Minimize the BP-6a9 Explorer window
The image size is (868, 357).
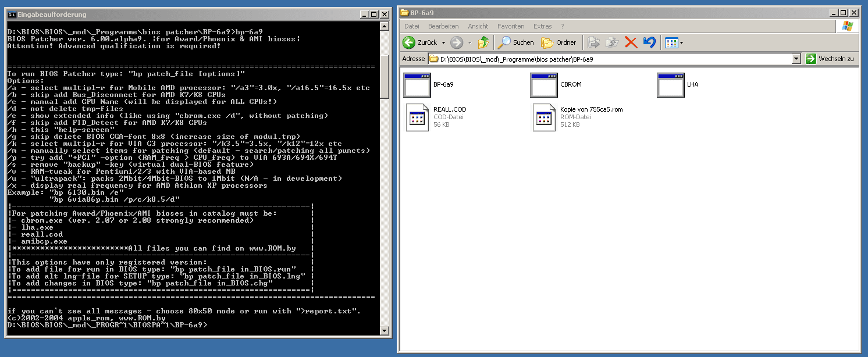click(x=833, y=12)
